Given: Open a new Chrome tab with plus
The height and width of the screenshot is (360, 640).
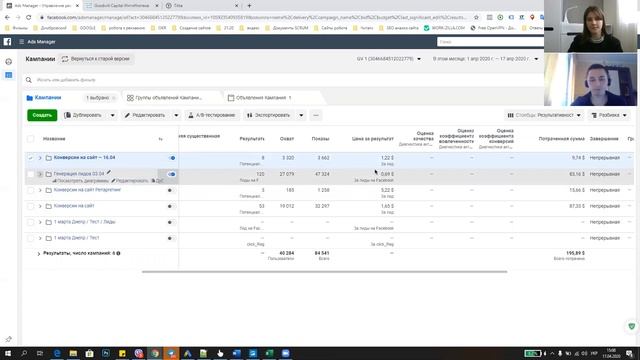Looking at the screenshot, I should [249, 6].
